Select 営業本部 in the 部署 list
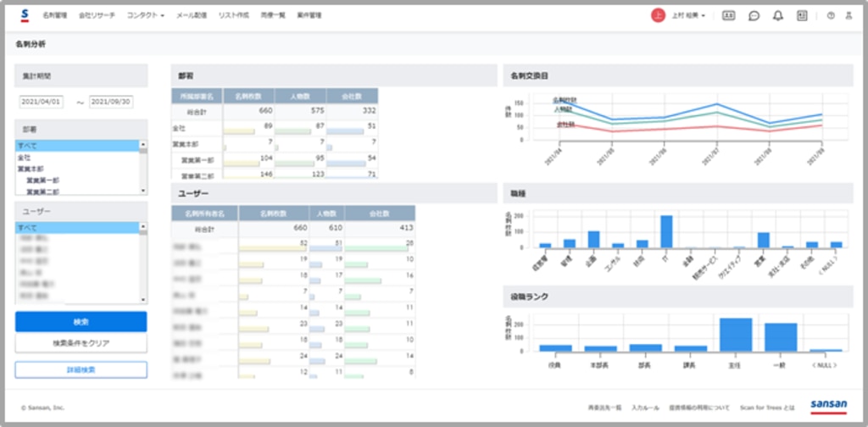The height and width of the screenshot is (427, 868). tap(77, 169)
